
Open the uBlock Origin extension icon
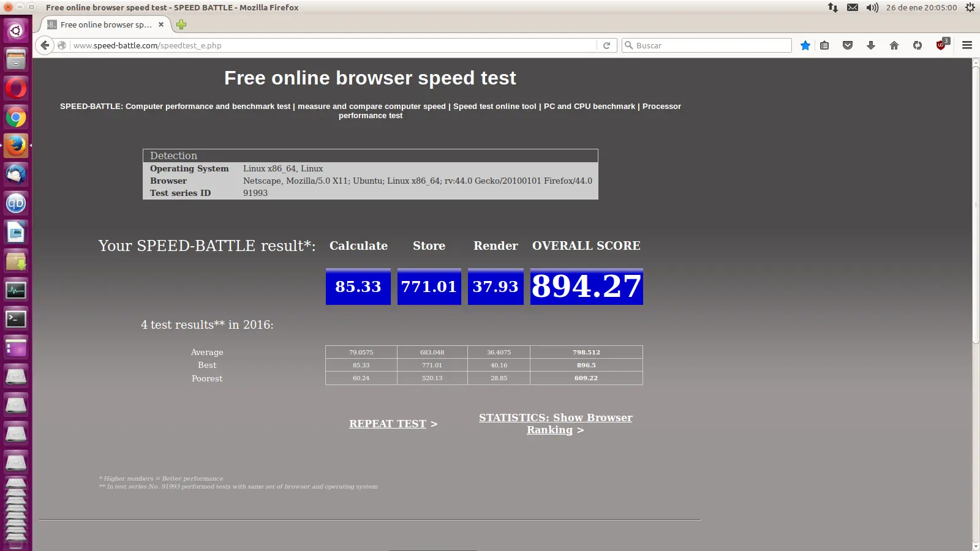click(x=940, y=45)
